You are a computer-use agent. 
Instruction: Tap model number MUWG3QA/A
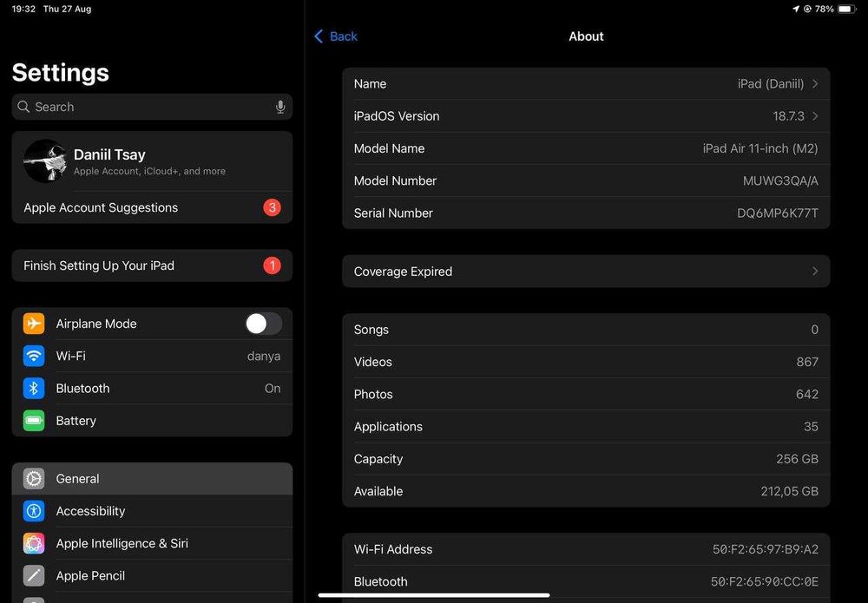point(780,180)
